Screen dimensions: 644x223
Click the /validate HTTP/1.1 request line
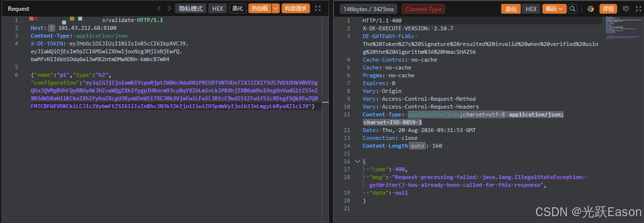pyautogui.click(x=132, y=20)
